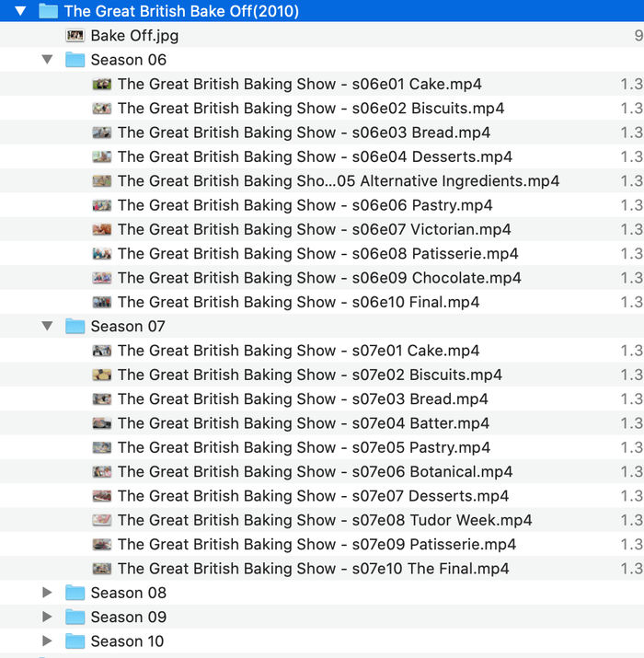This screenshot has height=658, width=644.
Task: Click the s06e01 Cake.mp4 video thumbnail icon
Action: click(102, 84)
